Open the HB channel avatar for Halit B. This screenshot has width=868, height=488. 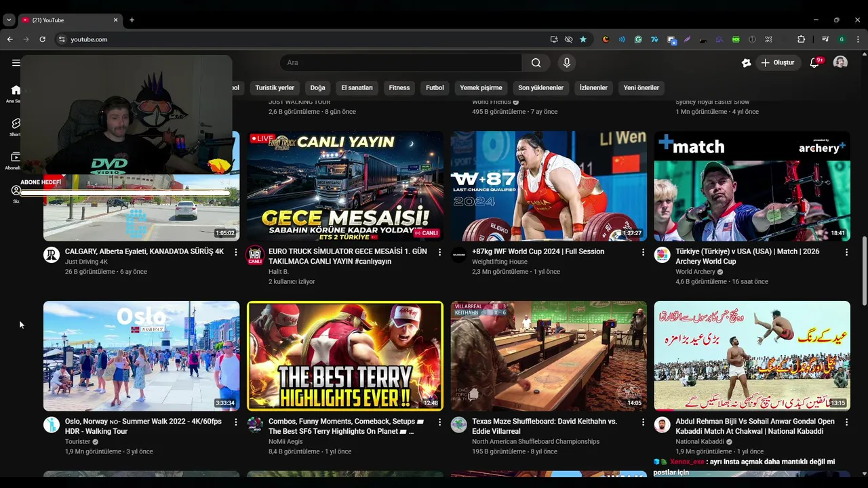click(255, 255)
